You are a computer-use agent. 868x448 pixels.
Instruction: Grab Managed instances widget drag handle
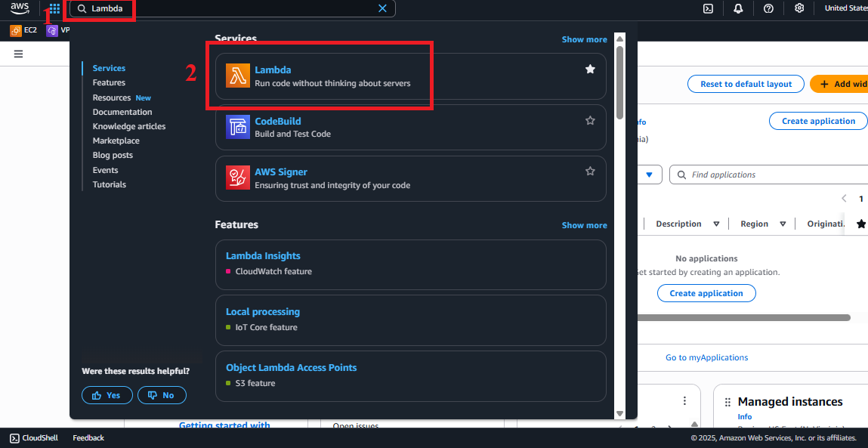pos(727,402)
